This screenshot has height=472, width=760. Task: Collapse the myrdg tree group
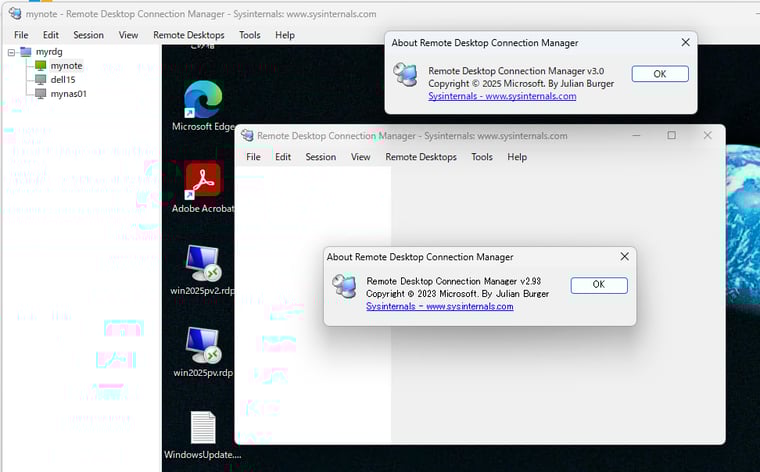point(11,52)
